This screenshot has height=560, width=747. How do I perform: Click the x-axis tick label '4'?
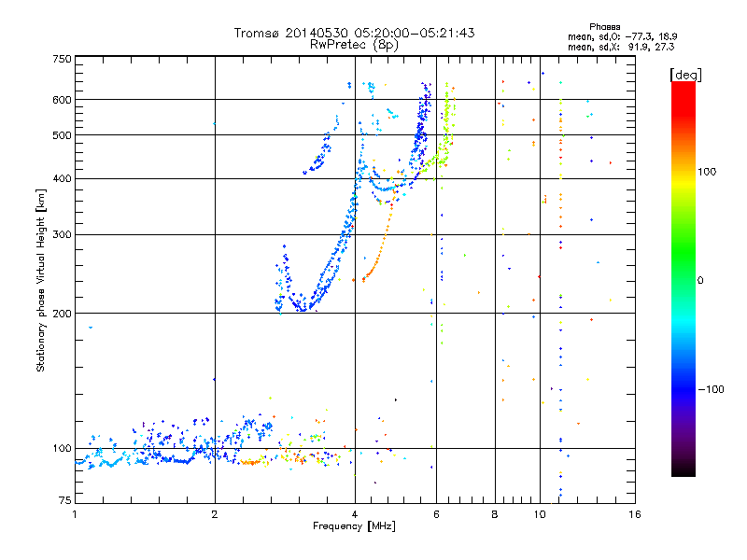[355, 514]
